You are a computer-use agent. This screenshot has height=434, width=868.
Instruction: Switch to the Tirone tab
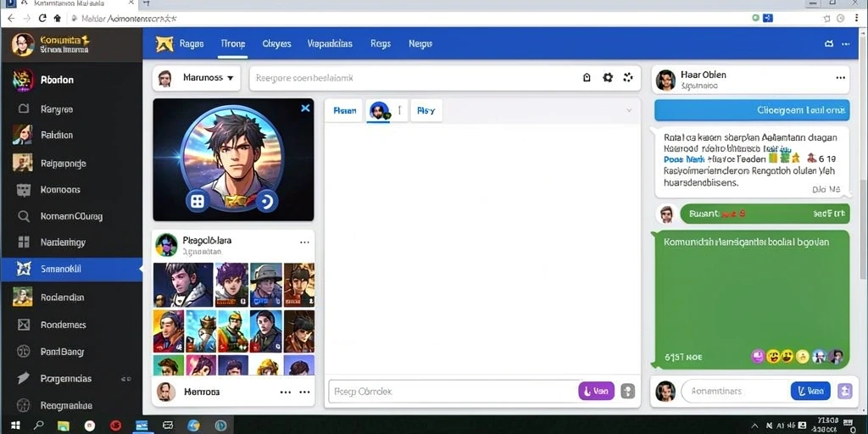(232, 44)
